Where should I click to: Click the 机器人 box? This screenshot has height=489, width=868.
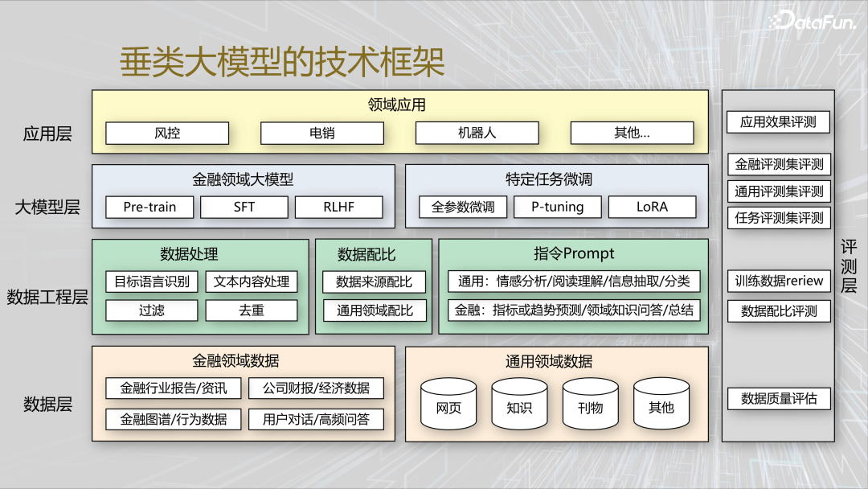(x=477, y=133)
